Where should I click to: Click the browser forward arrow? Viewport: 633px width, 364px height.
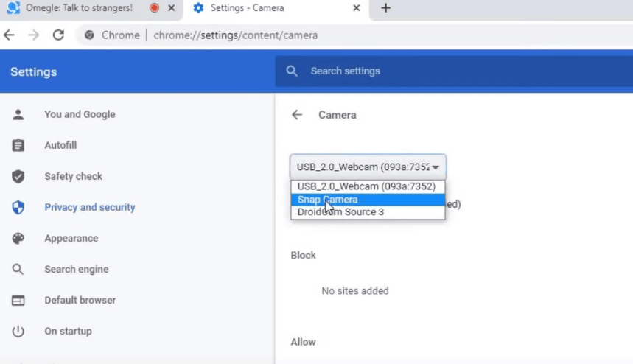33,35
